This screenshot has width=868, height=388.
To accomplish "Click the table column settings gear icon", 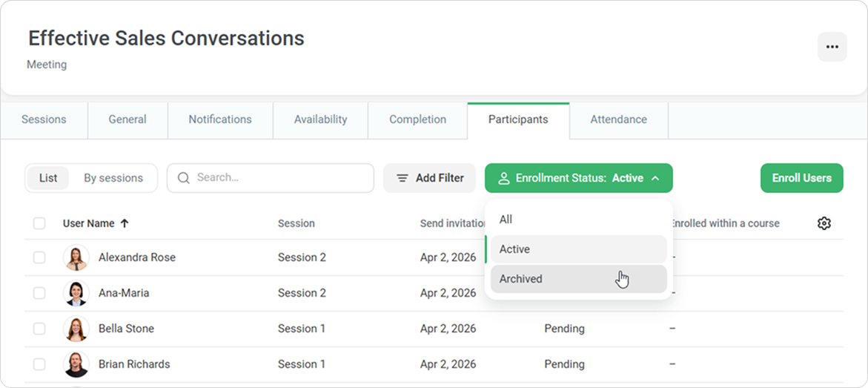I will tap(824, 223).
